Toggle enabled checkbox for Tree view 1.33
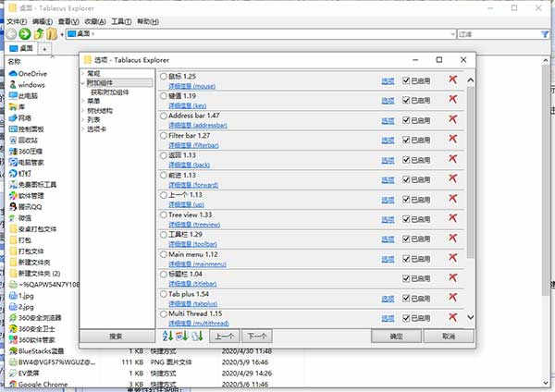Image resolution: width=555 pixels, height=392 pixels. click(406, 220)
